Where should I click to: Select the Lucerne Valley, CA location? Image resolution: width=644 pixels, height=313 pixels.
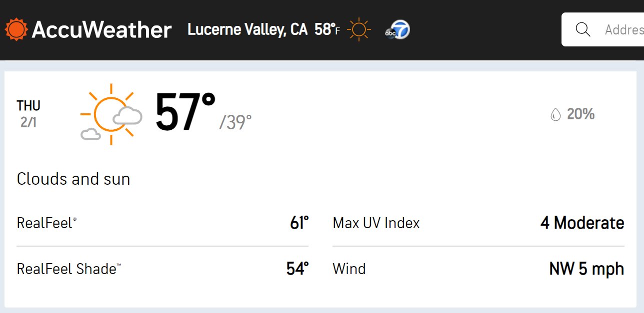coord(247,29)
